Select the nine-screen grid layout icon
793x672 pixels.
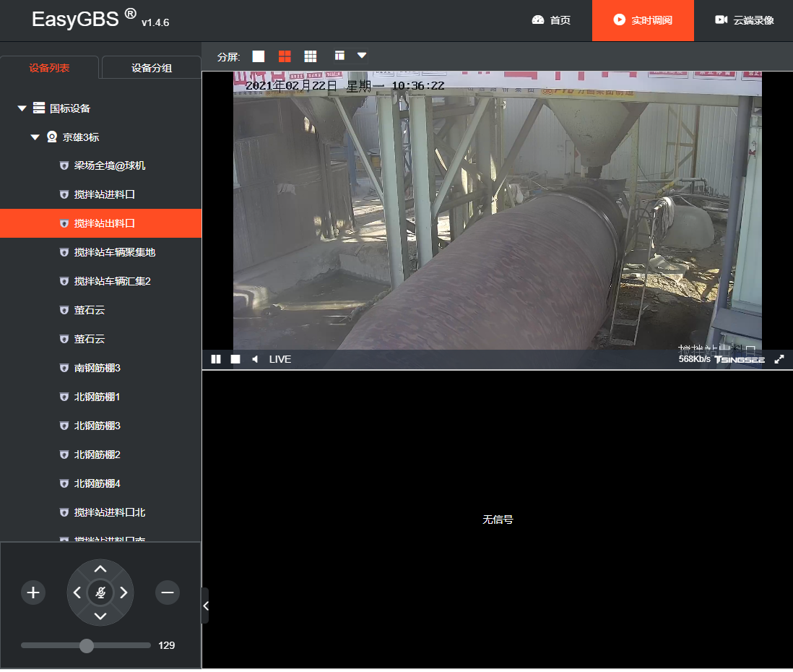311,56
